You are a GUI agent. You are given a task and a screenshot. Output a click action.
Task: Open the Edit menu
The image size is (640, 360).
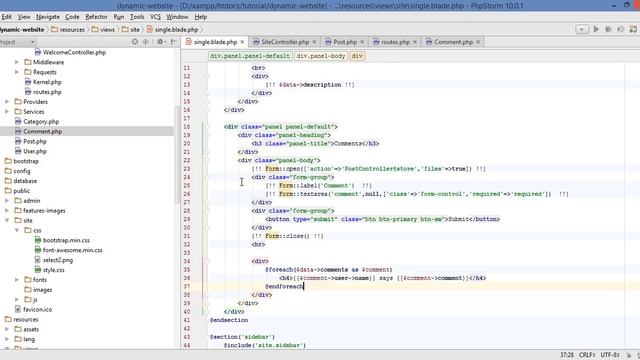[x=6, y=17]
